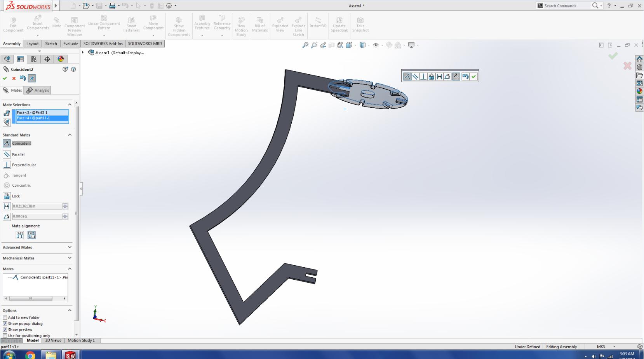Open Google Chrome from the taskbar
644x359 pixels.
pyautogui.click(x=30, y=355)
